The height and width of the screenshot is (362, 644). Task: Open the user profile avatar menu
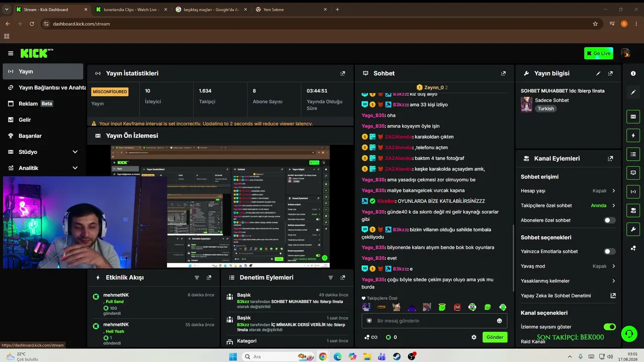(625, 53)
